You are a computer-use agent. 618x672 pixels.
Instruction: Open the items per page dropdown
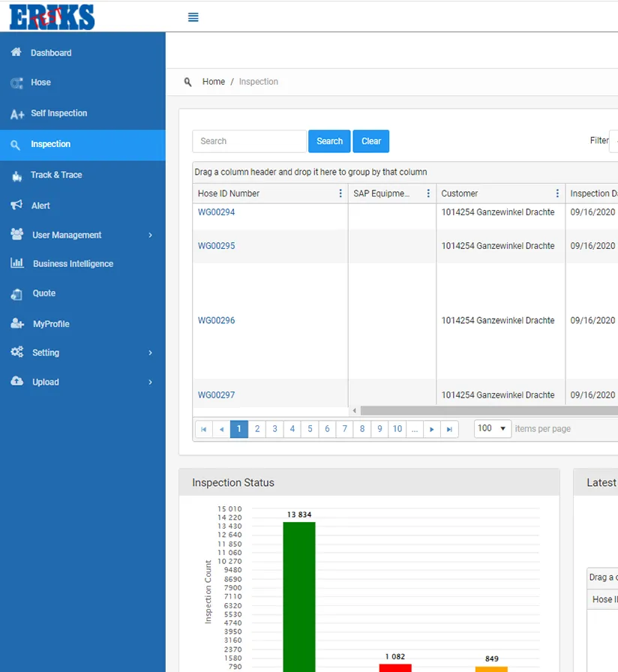click(x=493, y=428)
